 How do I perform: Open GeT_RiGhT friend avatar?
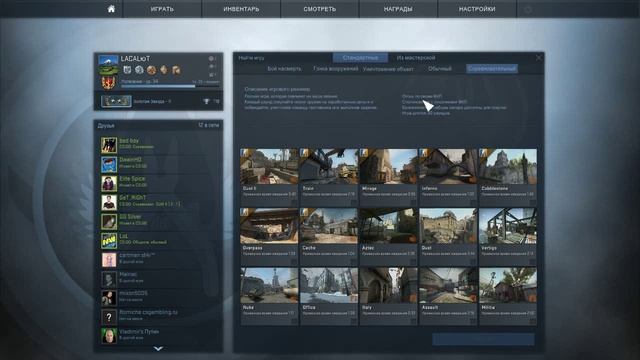109,202
